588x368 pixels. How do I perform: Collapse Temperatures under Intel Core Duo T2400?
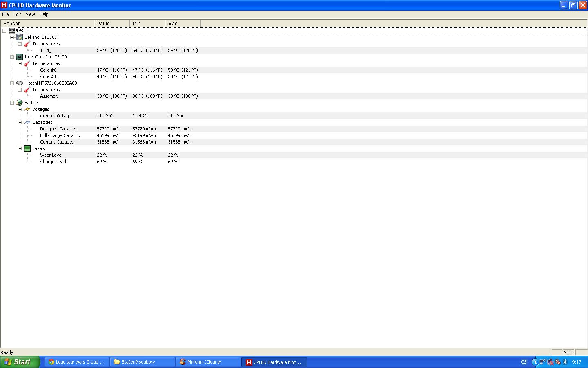20,63
